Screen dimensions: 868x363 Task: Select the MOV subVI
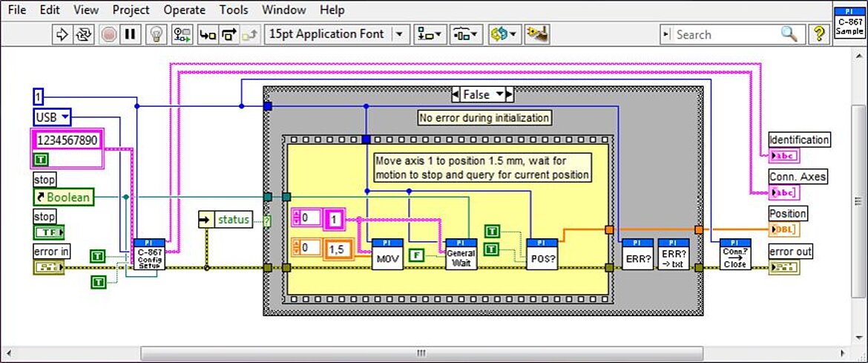(387, 255)
